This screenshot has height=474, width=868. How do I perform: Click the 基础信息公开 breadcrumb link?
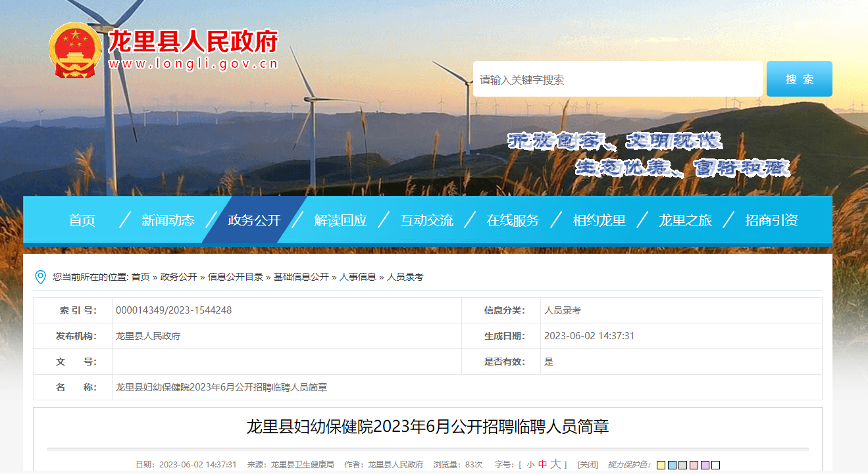pos(301,277)
